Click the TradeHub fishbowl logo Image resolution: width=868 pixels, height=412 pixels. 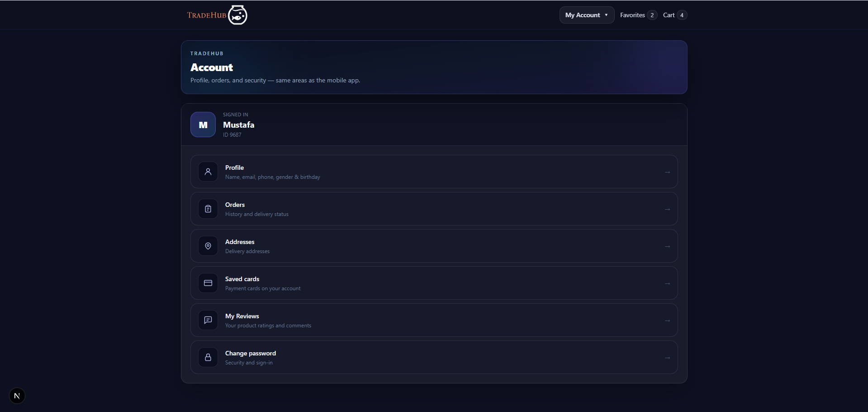(x=237, y=15)
